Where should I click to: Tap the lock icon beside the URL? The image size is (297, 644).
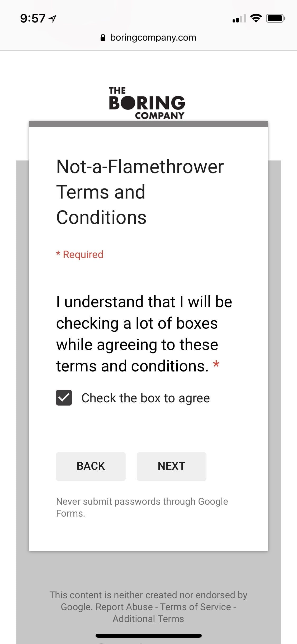click(103, 38)
